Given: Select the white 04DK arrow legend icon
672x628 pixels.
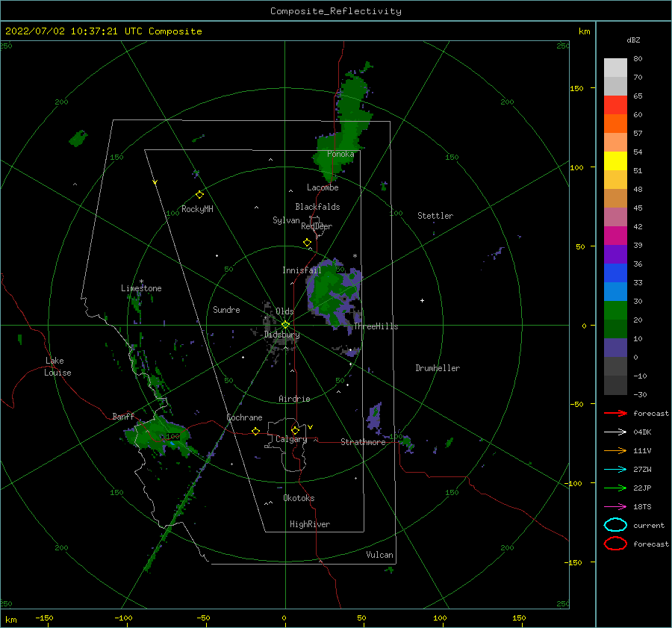Looking at the screenshot, I should click(x=615, y=432).
